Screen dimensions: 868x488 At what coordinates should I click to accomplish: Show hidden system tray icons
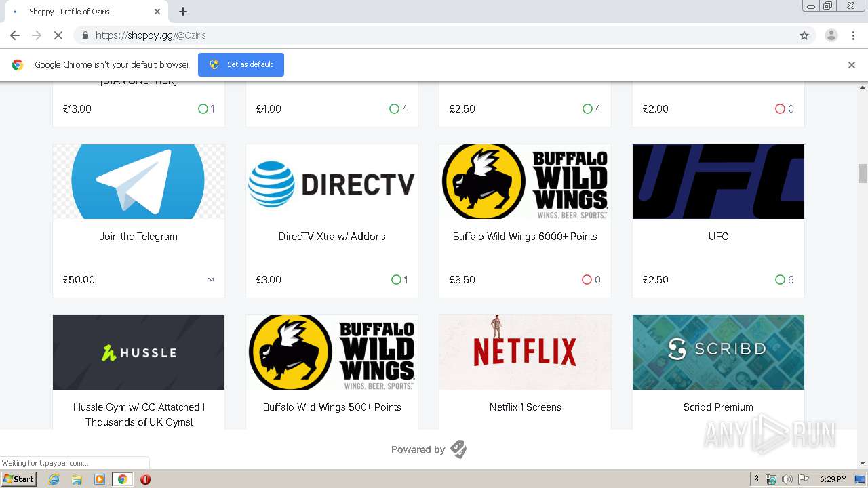756,479
